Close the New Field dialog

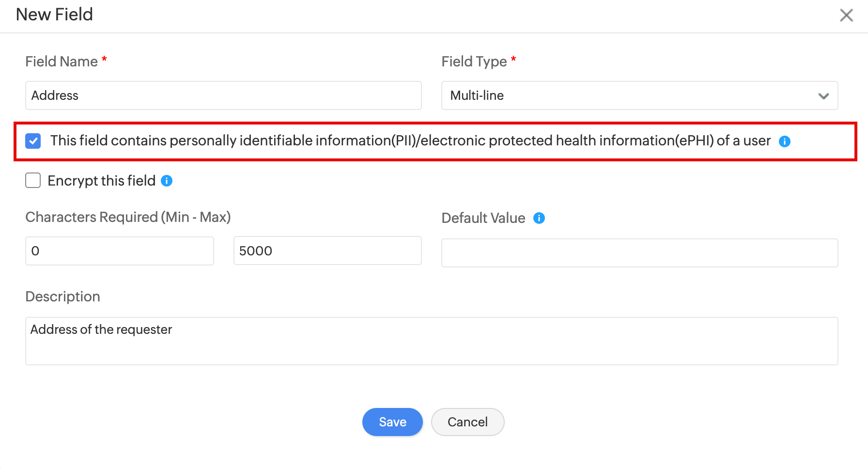(x=846, y=15)
